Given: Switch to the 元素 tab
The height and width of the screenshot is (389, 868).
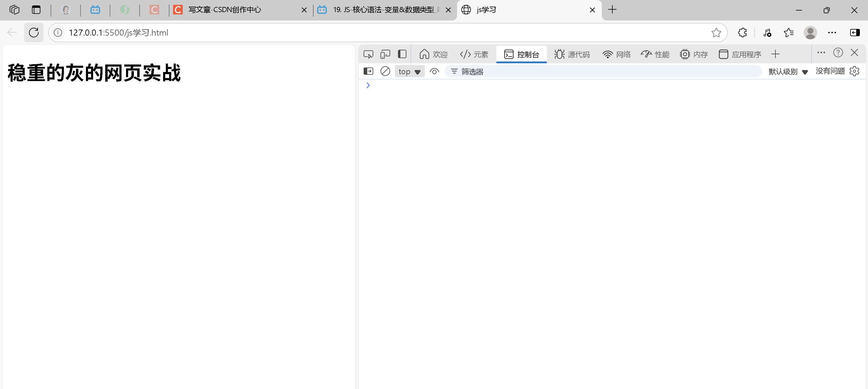Looking at the screenshot, I should (474, 55).
